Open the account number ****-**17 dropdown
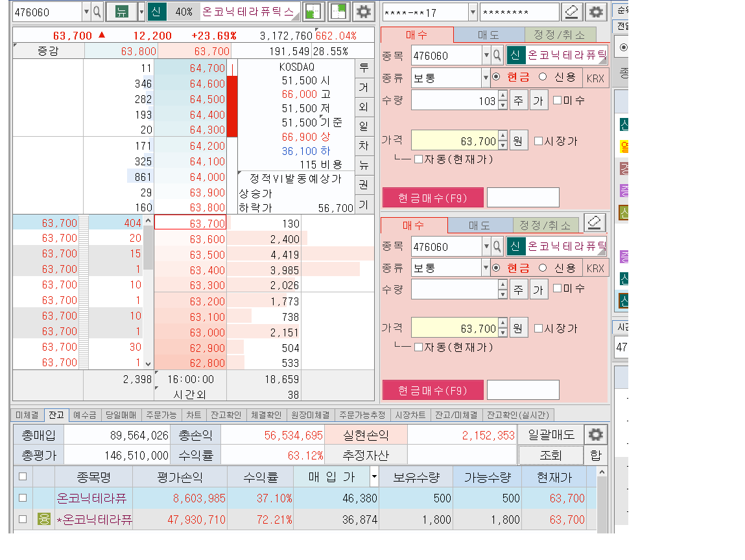This screenshot has width=745, height=560. (x=472, y=12)
